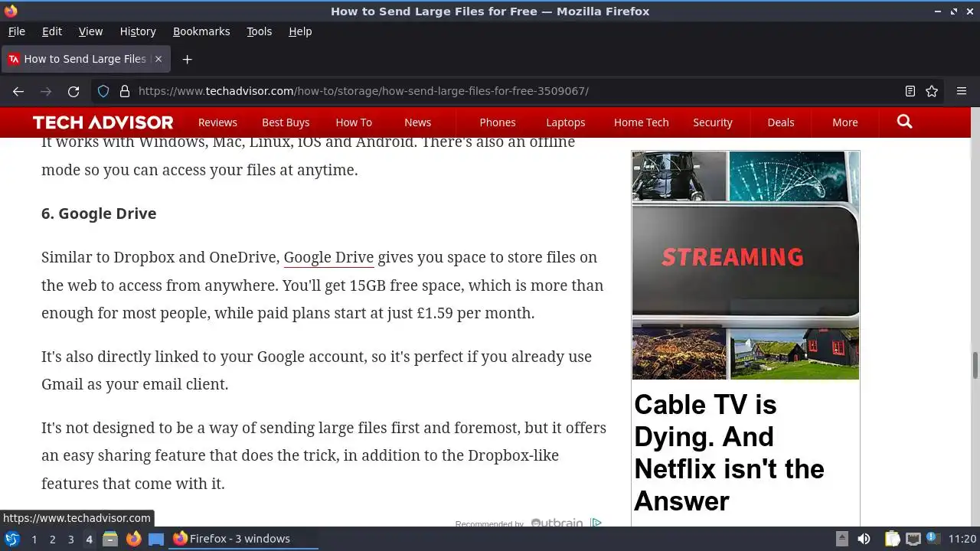Screen dimensions: 980x551
Task: Go to Best Buys section
Action: (286, 122)
